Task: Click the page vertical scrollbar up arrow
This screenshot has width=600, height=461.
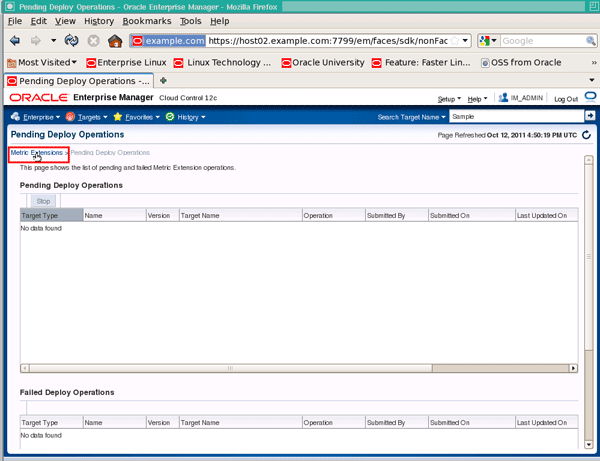Action: click(589, 160)
